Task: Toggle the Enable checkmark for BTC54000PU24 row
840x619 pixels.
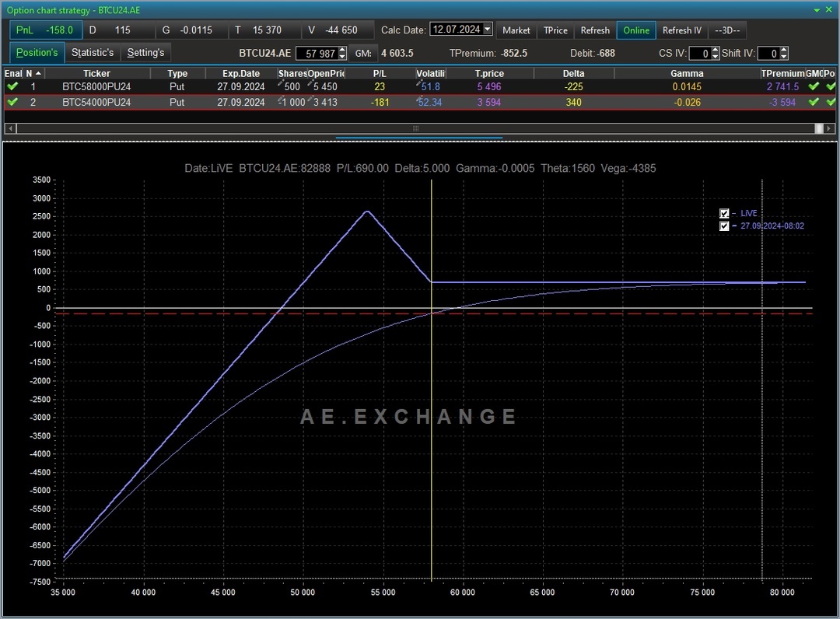Action: click(12, 102)
